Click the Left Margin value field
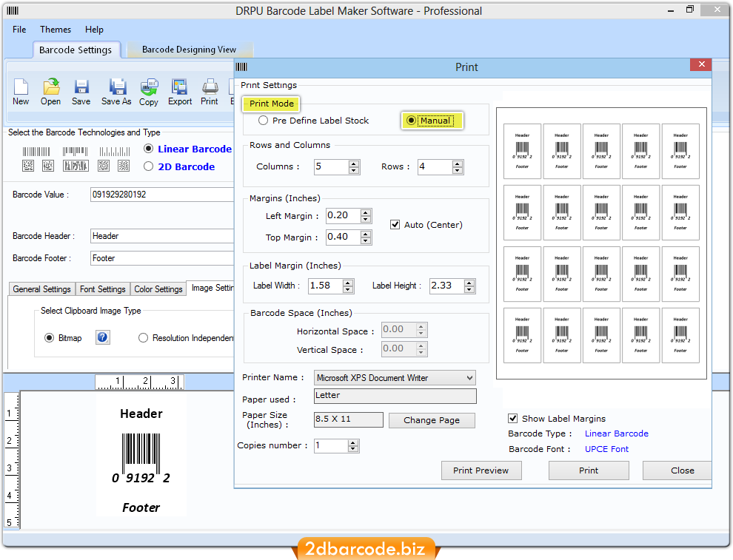 click(x=343, y=216)
